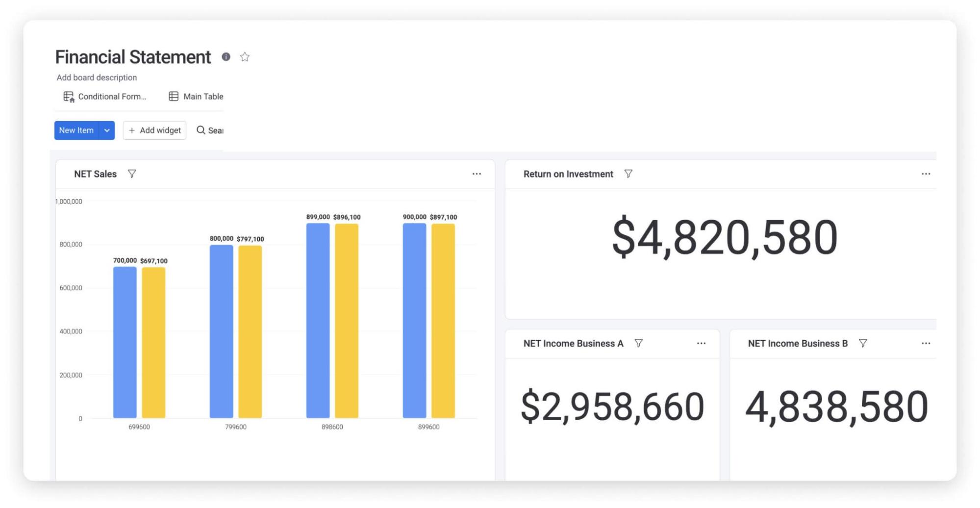
Task: Open NET Income Business A options menu
Action: click(701, 343)
